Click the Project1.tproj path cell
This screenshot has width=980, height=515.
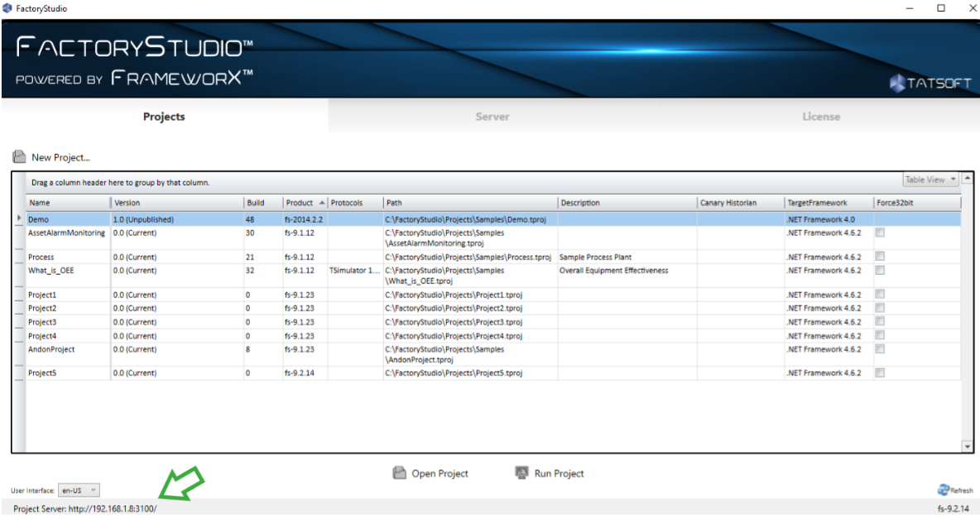pyautogui.click(x=471, y=295)
